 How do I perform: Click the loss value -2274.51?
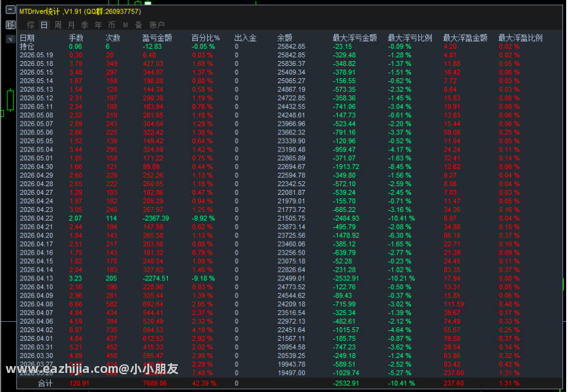pos(156,279)
